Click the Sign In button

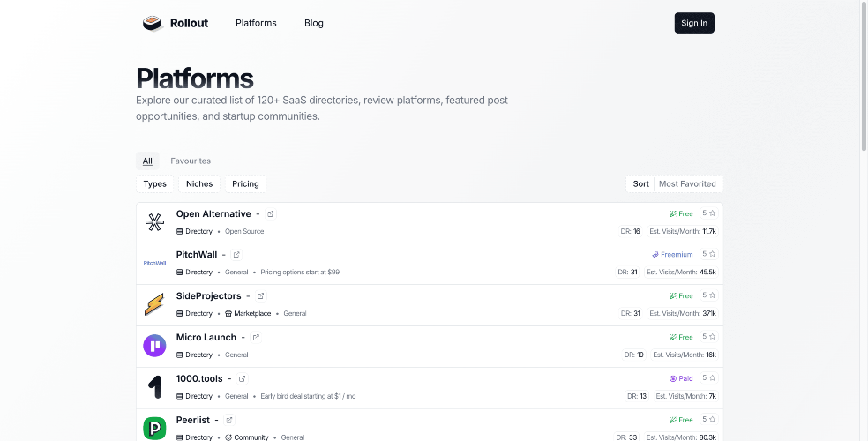[694, 23]
